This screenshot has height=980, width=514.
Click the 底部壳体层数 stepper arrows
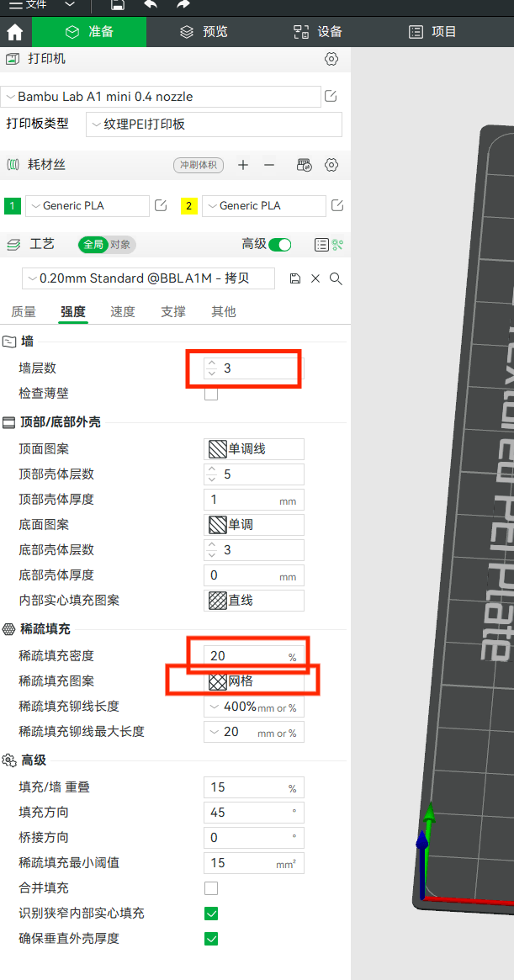[x=212, y=550]
